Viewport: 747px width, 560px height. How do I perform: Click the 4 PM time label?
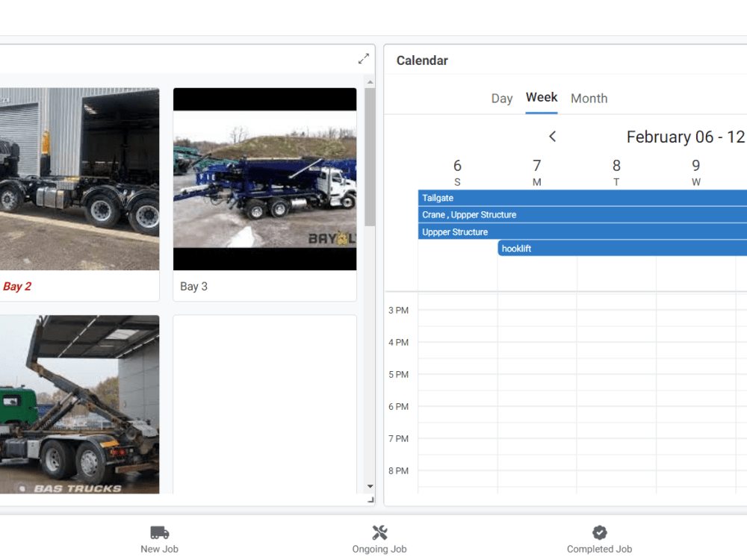(x=398, y=343)
